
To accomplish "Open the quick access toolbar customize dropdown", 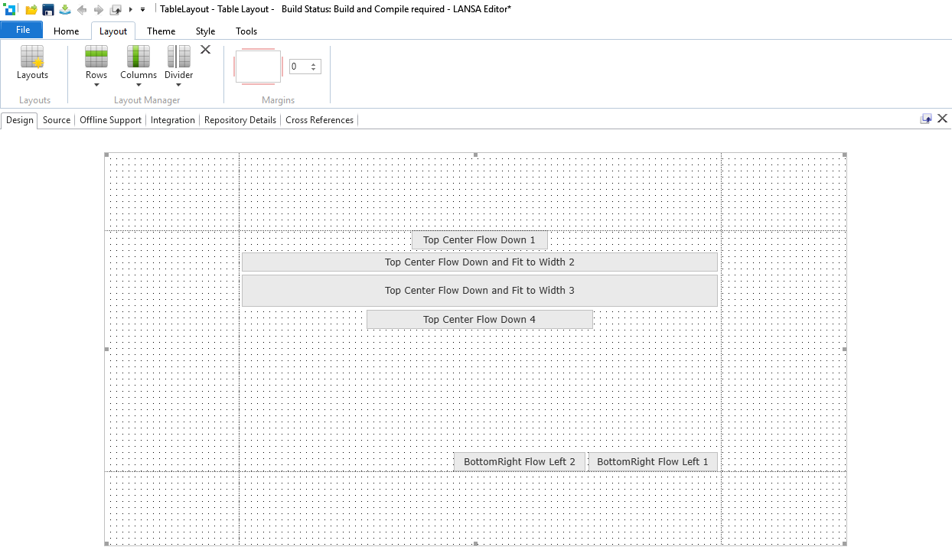I will pyautogui.click(x=142, y=9).
